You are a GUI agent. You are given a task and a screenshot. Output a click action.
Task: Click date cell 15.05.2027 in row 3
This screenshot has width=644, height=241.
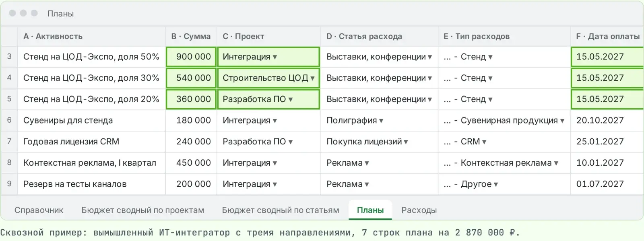(x=607, y=57)
